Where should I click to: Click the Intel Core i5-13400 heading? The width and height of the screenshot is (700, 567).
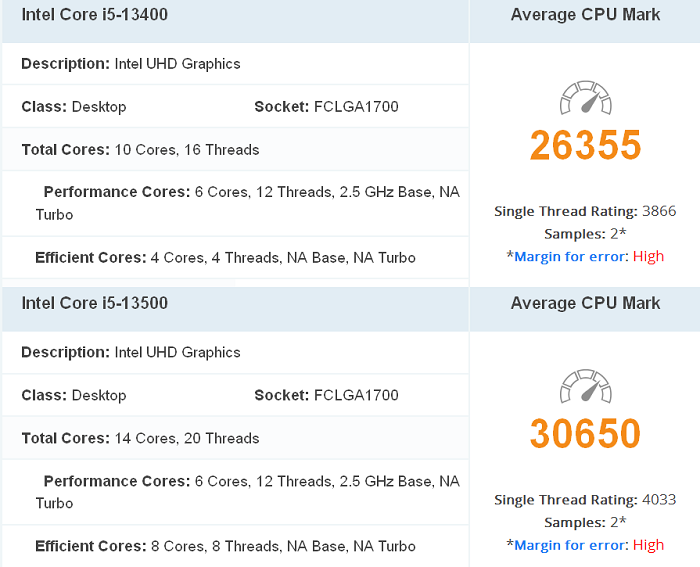coord(95,15)
